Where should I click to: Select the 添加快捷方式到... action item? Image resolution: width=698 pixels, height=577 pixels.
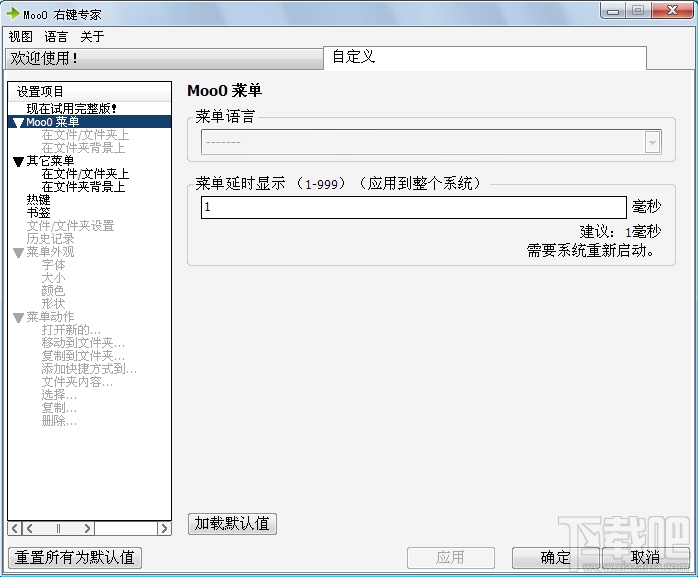click(x=89, y=369)
